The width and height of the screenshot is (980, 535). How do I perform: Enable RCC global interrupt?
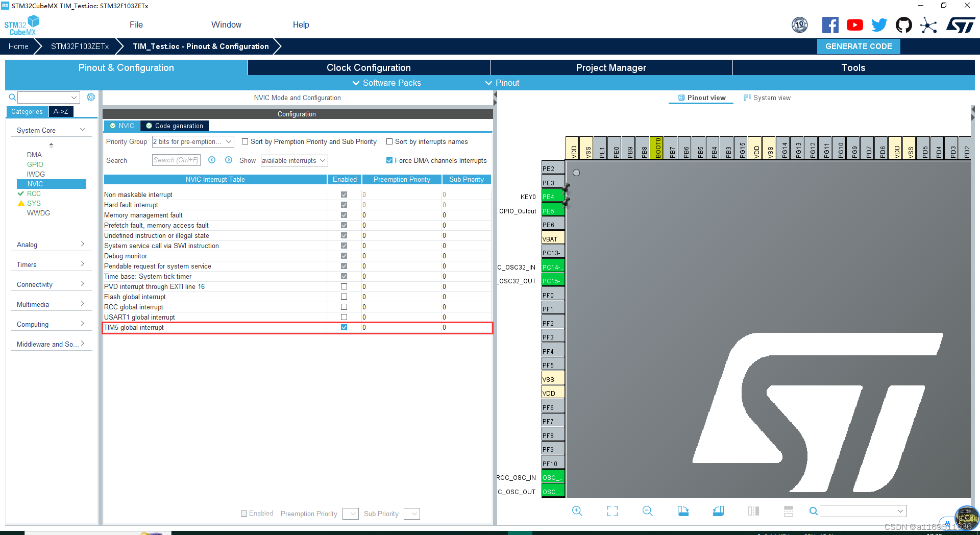[344, 307]
